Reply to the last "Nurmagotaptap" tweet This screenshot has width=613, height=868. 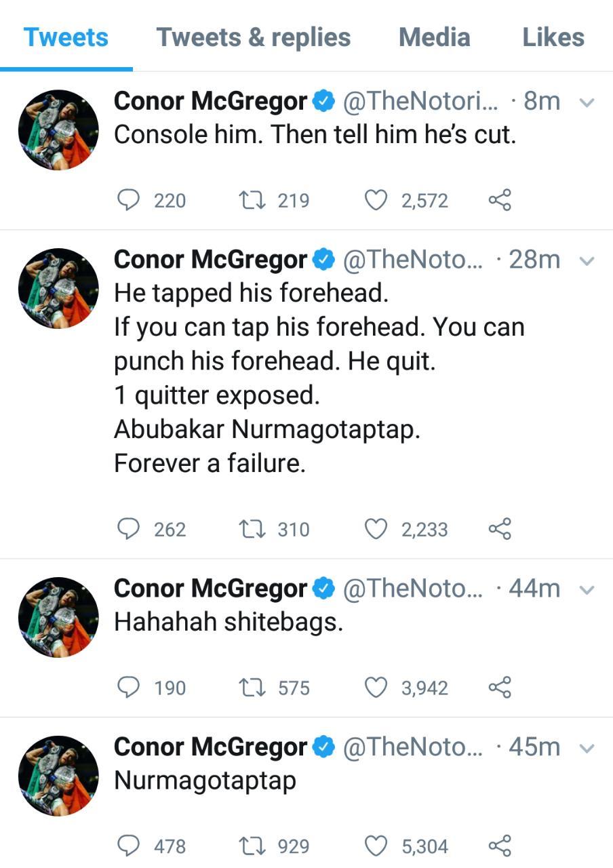pos(129,846)
